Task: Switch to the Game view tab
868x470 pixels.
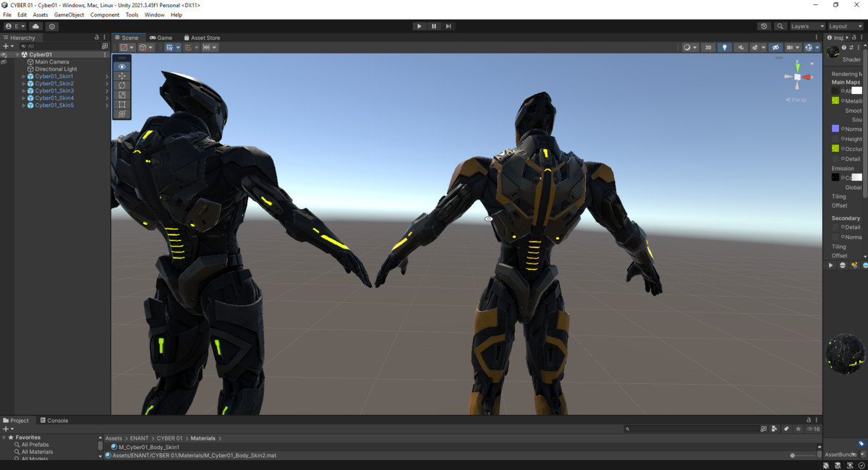Action: (161, 38)
